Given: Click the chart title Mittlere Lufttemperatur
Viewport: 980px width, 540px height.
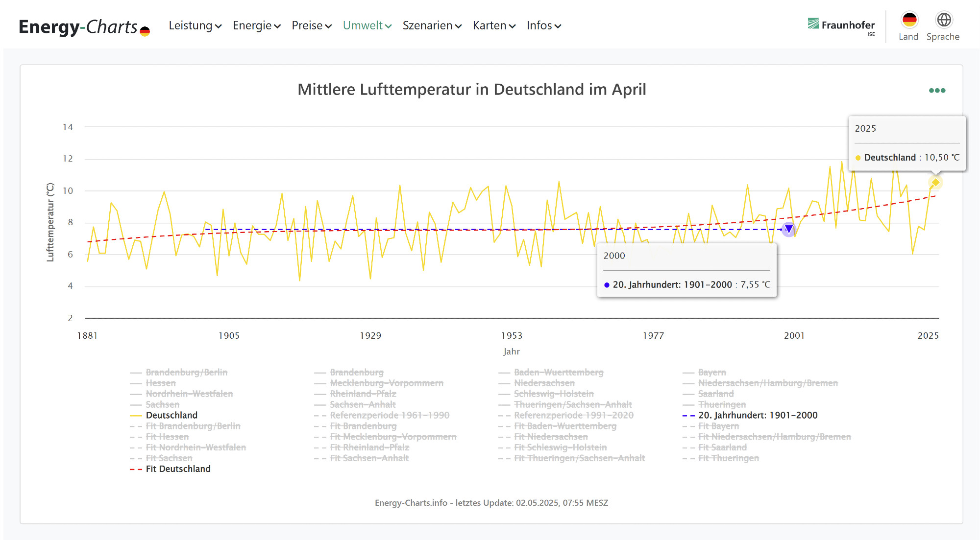Looking at the screenshot, I should (472, 90).
